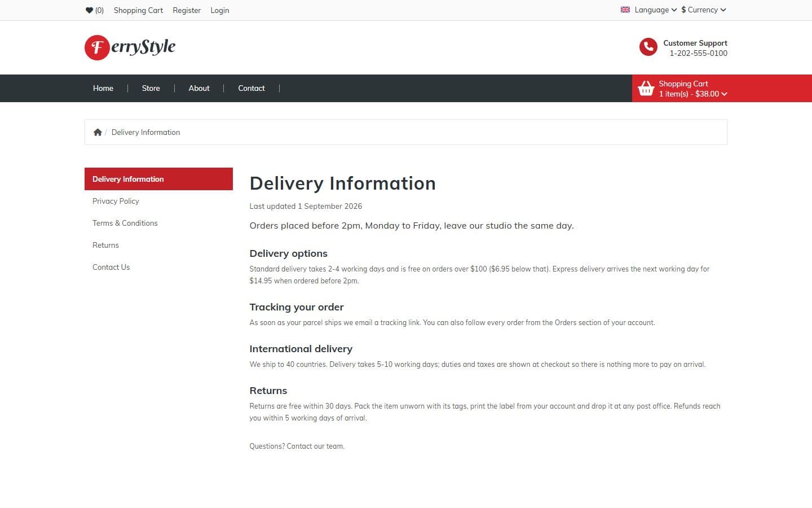This screenshot has width=812, height=508.
Task: Open Store in the main navigation
Action: click(x=151, y=88)
